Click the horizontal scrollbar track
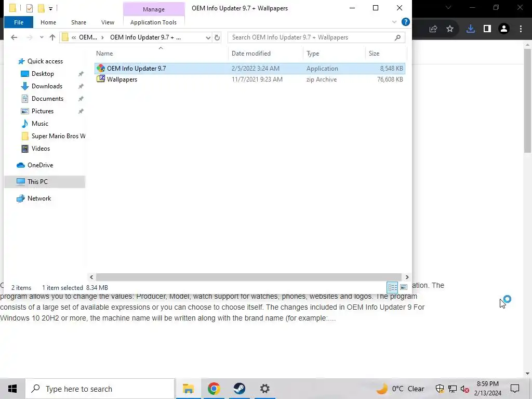Viewport: 532px width, 399px height. pyautogui.click(x=248, y=277)
